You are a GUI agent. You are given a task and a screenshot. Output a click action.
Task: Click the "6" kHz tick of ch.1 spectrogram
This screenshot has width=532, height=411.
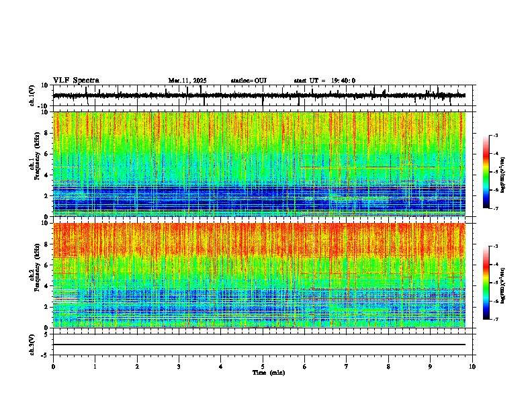[x=46, y=154]
